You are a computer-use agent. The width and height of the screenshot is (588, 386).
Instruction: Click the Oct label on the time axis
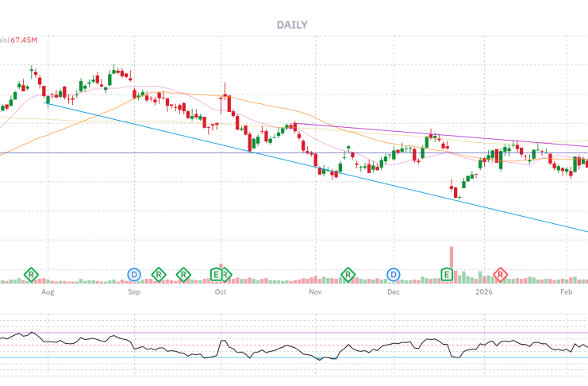tap(221, 292)
